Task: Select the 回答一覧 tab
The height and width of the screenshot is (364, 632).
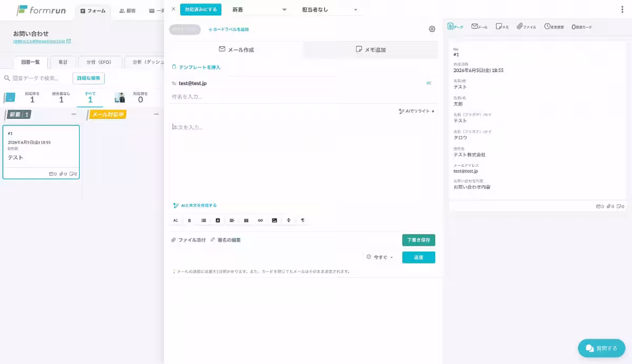Action: pos(31,62)
